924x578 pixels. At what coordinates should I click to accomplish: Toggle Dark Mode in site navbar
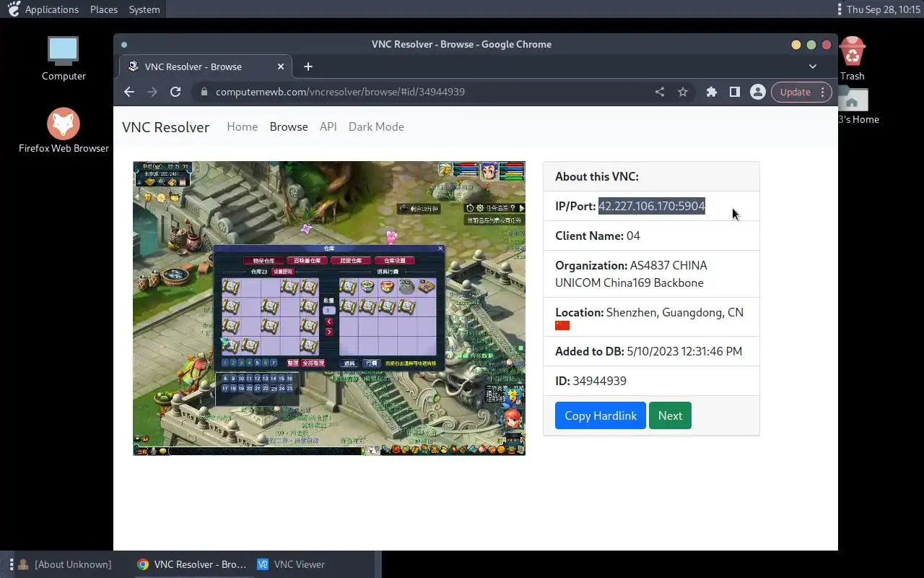[376, 126]
